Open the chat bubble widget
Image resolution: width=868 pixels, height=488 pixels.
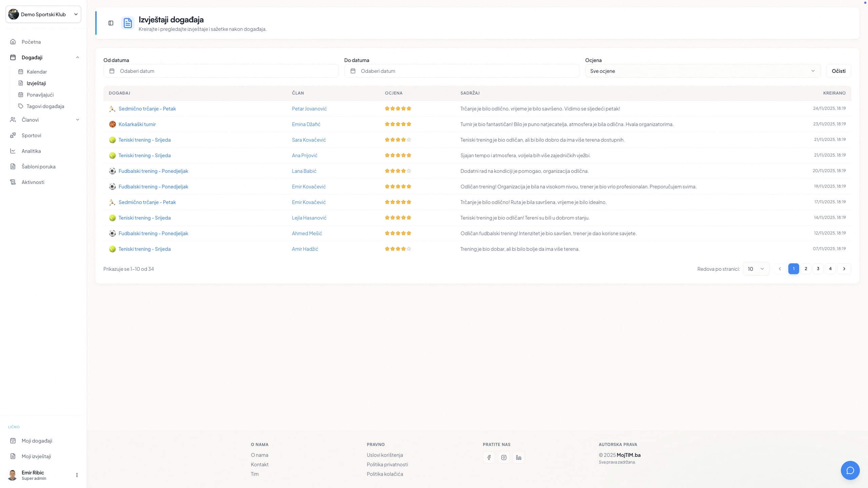coord(850,470)
